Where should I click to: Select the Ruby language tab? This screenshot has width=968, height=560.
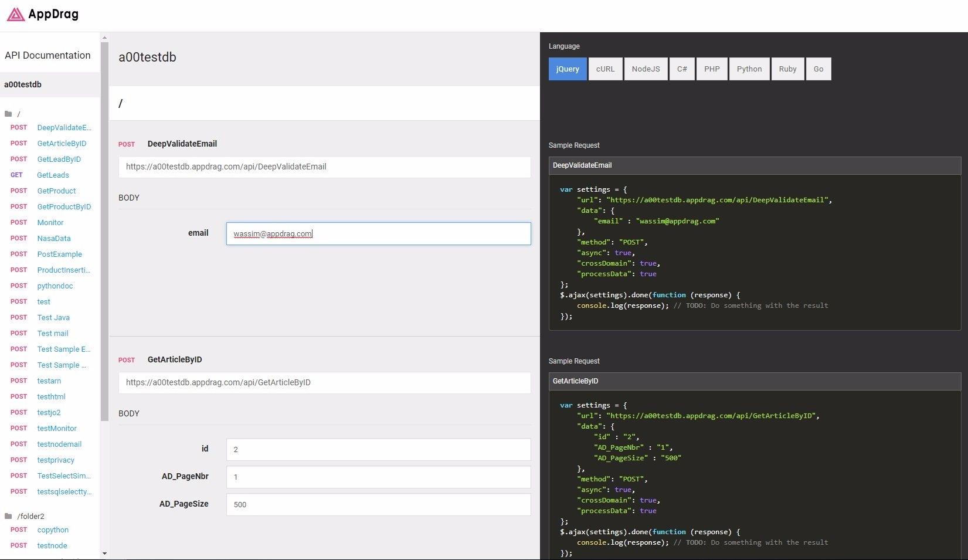(x=787, y=69)
